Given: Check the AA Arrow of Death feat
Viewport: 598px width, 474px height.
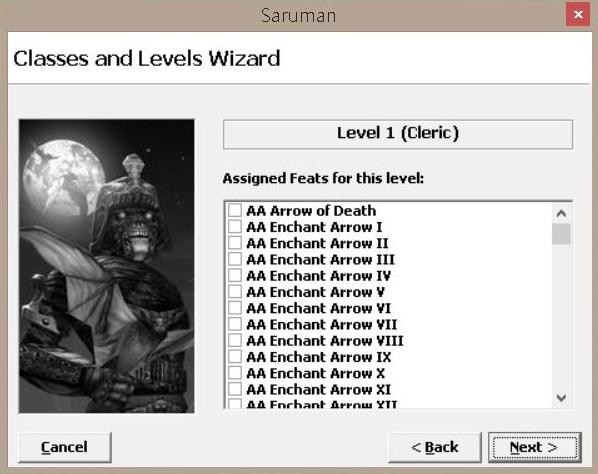Looking at the screenshot, I should [x=235, y=210].
